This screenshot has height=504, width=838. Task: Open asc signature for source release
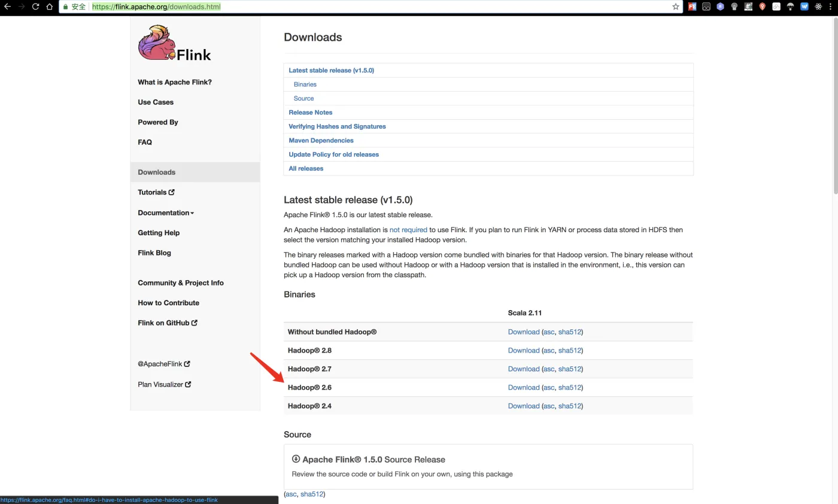click(x=291, y=494)
